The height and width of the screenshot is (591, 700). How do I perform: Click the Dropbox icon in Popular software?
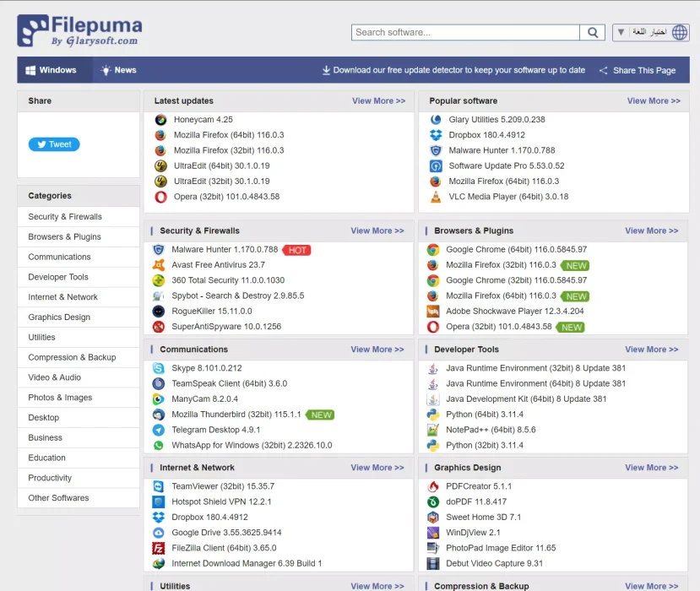(x=436, y=135)
